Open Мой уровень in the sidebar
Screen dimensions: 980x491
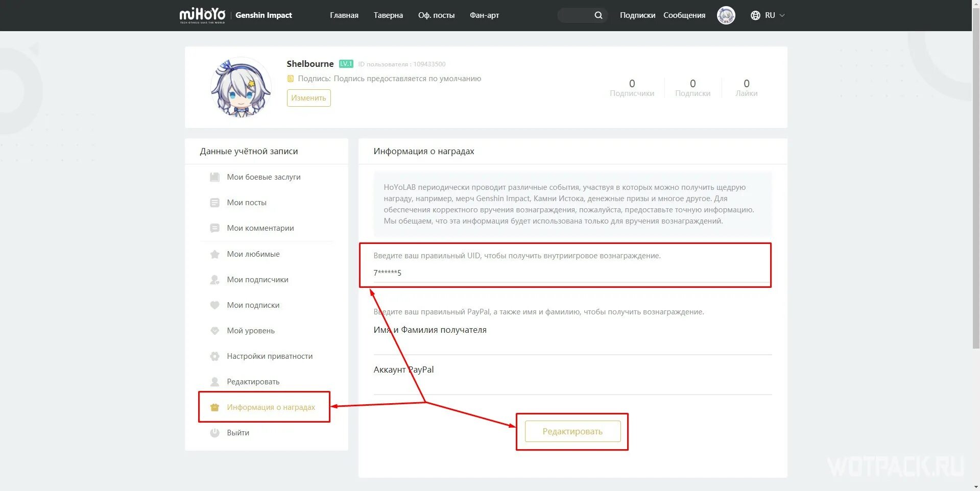point(251,331)
